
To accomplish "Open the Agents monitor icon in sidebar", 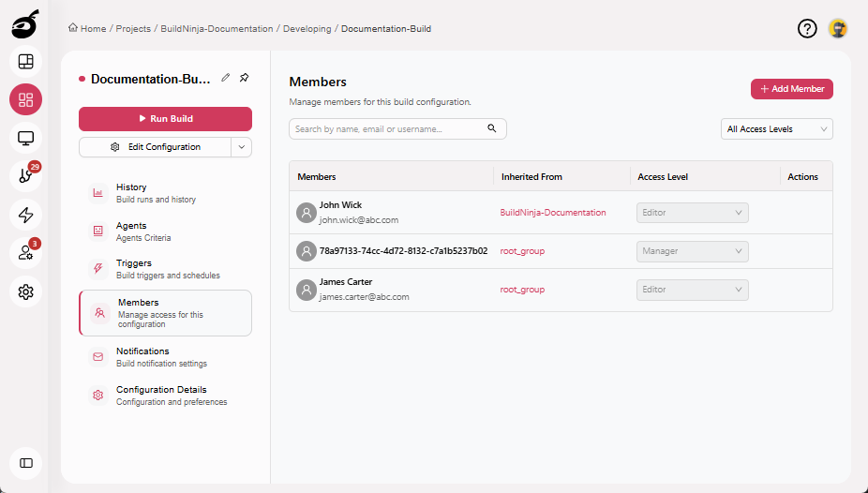I will tap(25, 138).
